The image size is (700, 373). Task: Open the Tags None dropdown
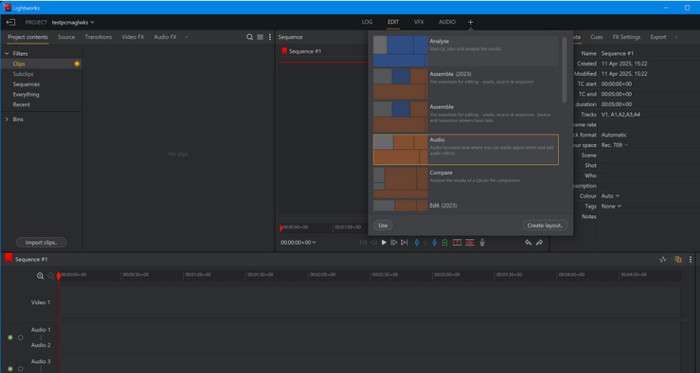coord(611,206)
